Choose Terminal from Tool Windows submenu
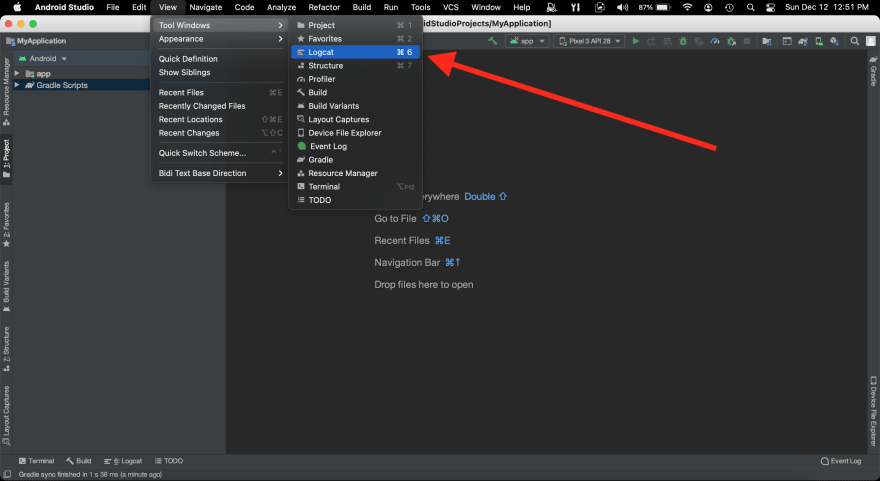This screenshot has width=880, height=481. [355, 187]
